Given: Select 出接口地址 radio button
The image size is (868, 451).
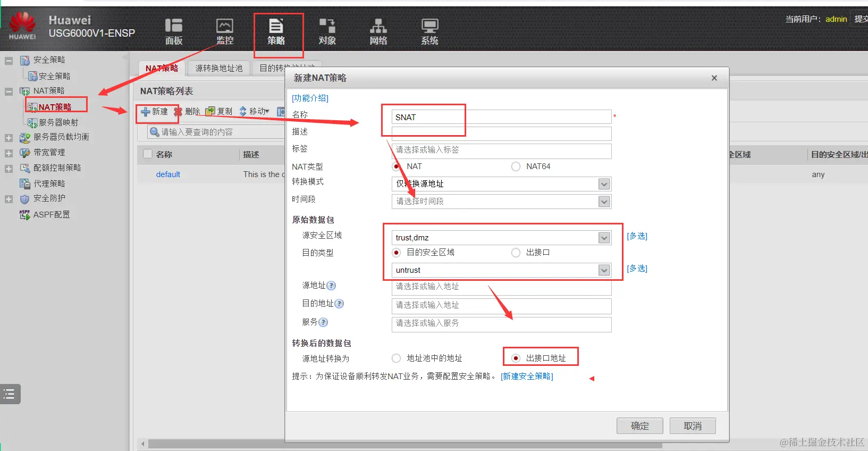Looking at the screenshot, I should (x=516, y=358).
